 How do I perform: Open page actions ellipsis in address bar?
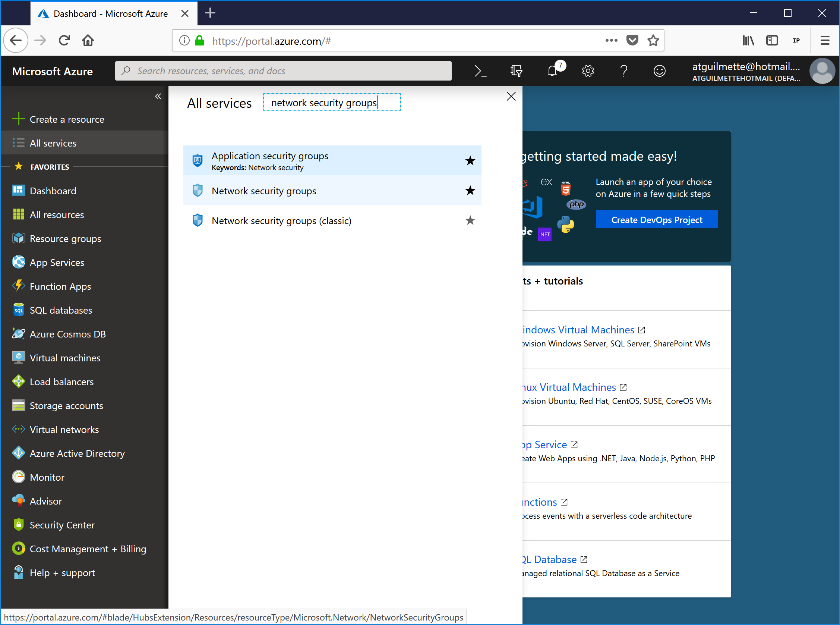611,41
